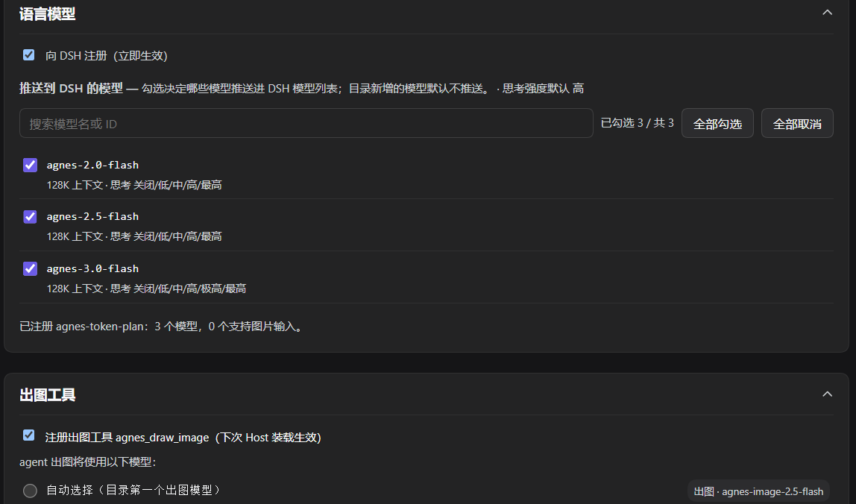This screenshot has height=504, width=856.
Task: Click the agnes-2.5-flash model name
Action: point(92,217)
